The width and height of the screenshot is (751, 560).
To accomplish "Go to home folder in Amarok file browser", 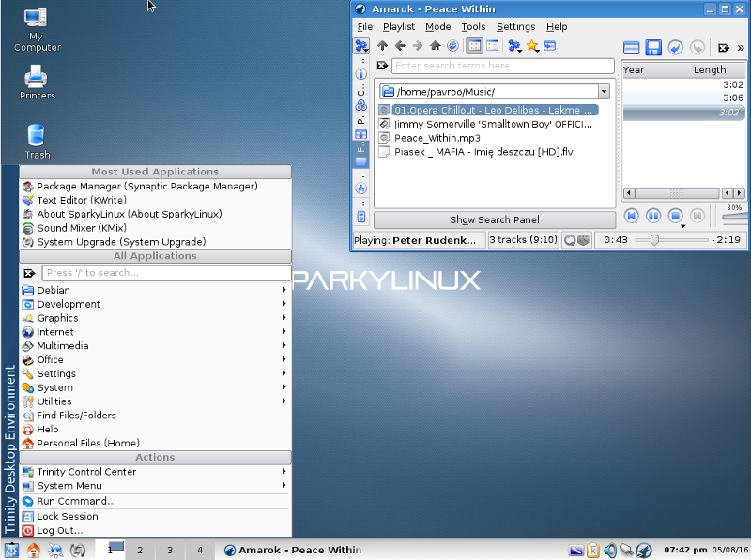I will [435, 46].
